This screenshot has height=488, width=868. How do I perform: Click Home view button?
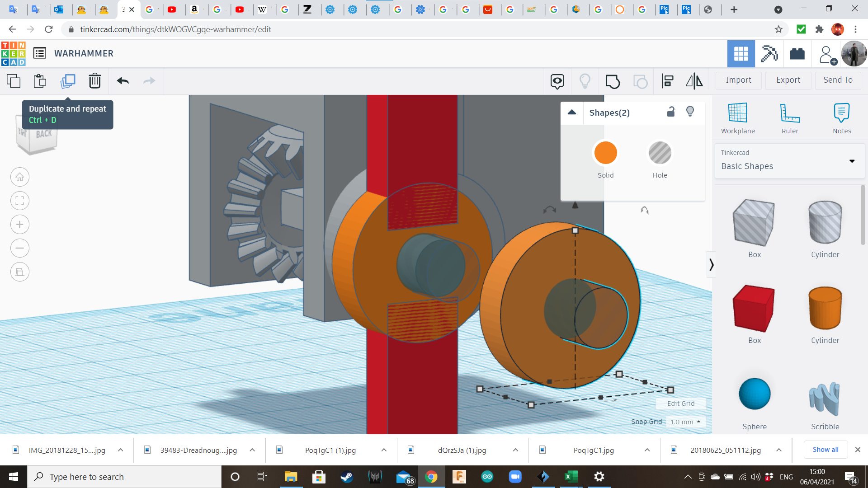tap(20, 177)
